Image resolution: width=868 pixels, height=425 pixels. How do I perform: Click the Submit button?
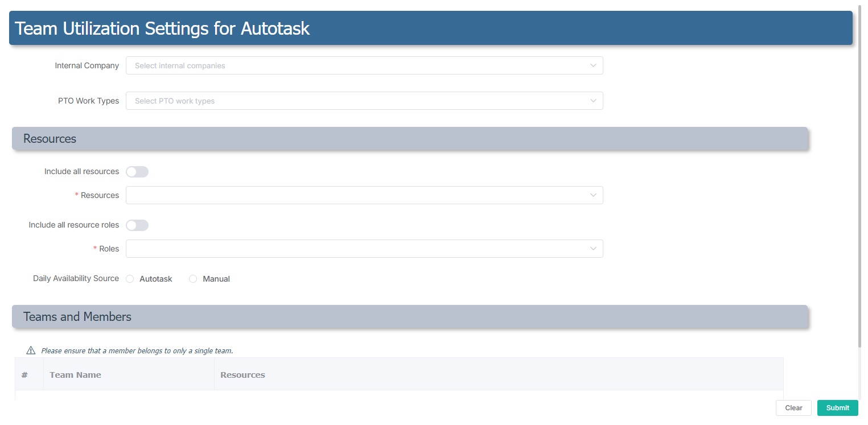click(x=837, y=407)
